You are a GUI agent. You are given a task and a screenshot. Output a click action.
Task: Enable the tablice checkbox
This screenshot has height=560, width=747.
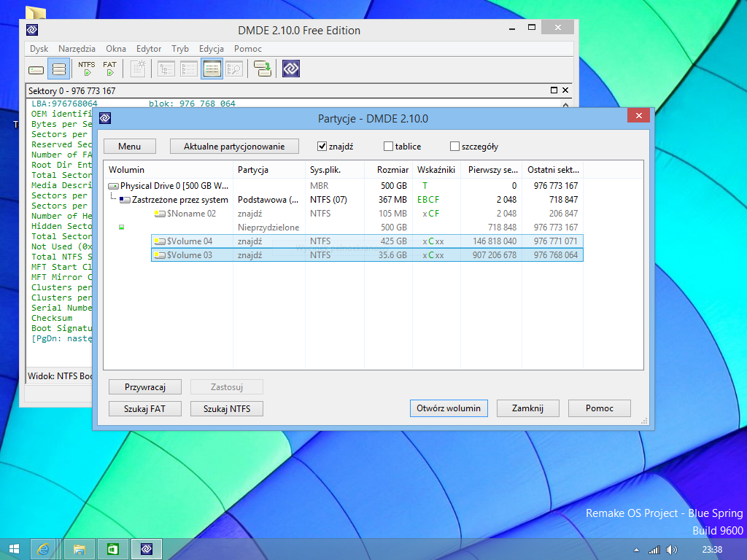388,146
